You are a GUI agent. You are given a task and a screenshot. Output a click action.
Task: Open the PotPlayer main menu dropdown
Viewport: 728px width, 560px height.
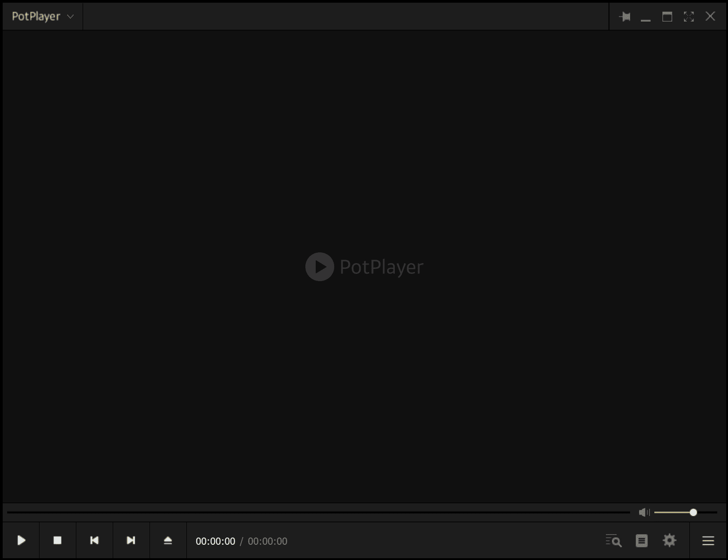click(43, 17)
